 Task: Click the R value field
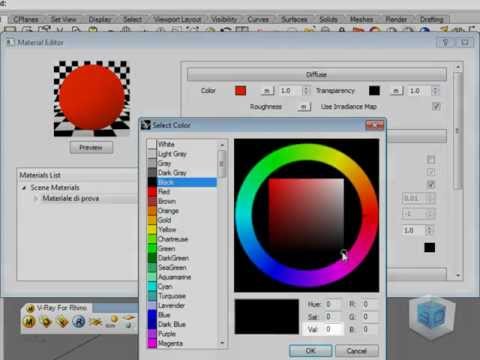(370, 304)
